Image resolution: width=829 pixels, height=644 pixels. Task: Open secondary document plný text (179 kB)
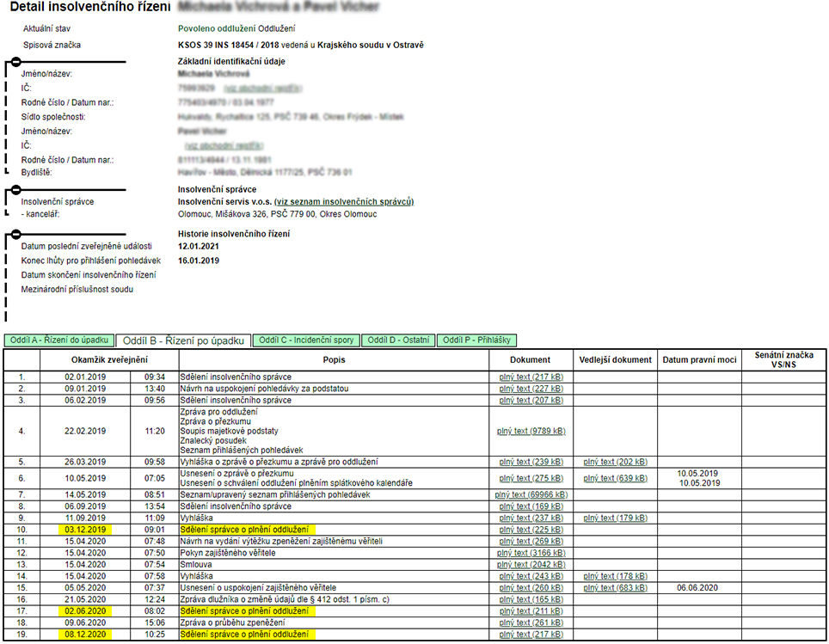pos(616,518)
